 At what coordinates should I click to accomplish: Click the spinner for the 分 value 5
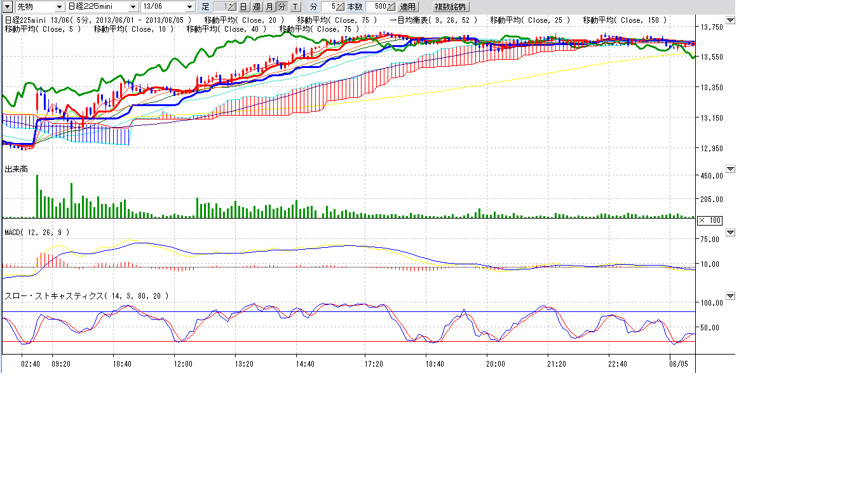[x=341, y=6]
